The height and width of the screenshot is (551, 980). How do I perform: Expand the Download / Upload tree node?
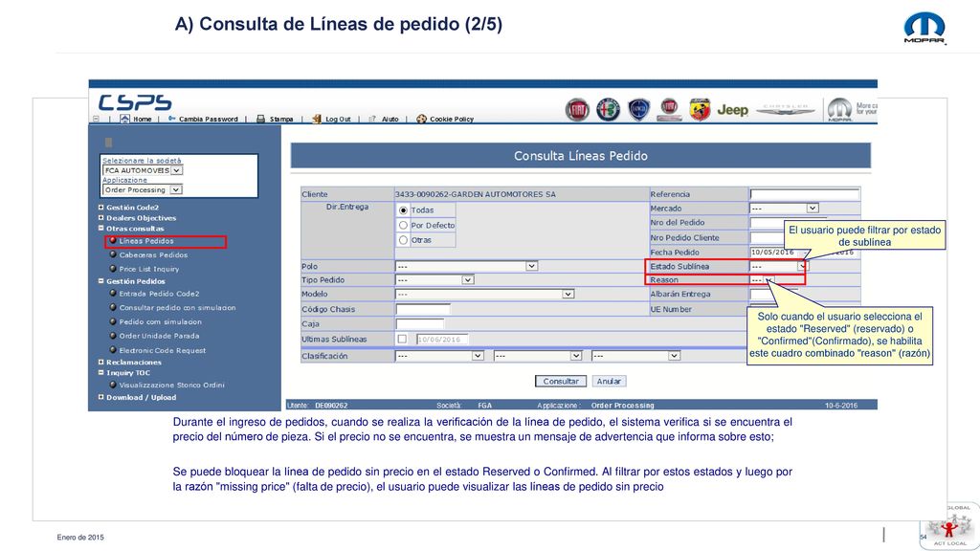point(100,397)
